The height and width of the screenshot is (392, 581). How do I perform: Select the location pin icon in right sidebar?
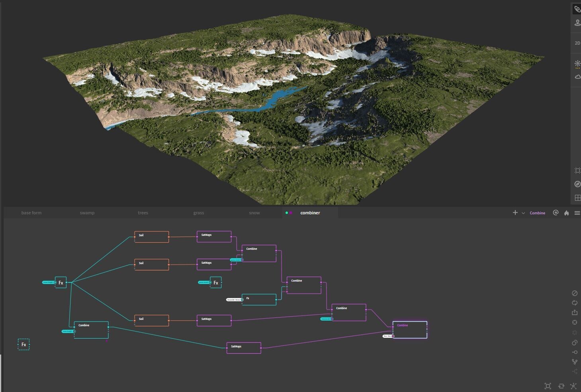pos(577,22)
